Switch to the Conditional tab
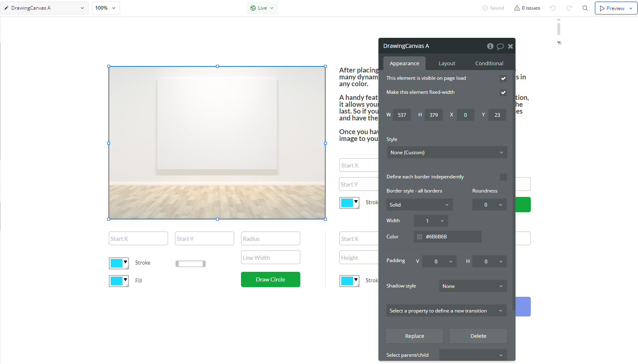 (x=489, y=64)
